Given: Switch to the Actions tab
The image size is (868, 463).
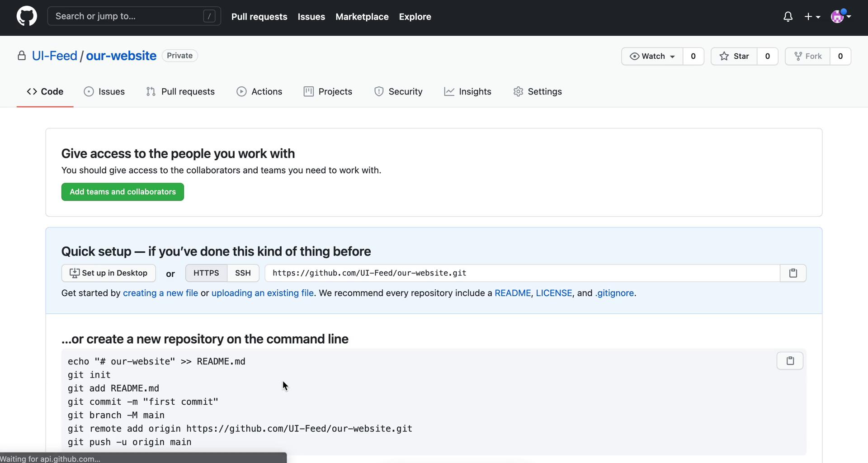Looking at the screenshot, I should coord(259,91).
